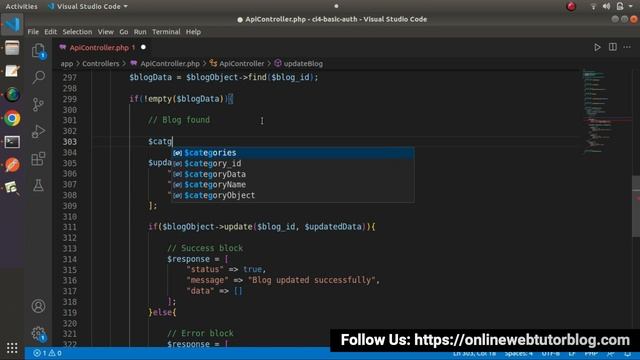Open the volume indicator in system tray
This screenshot has height=360, width=640.
click(x=607, y=6)
